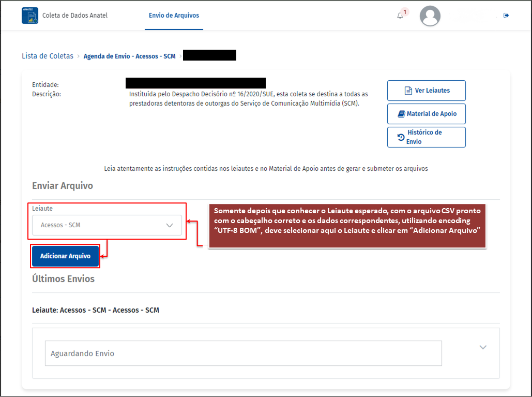
Task: Open the Leiaute dropdown showing Acessos - SCM
Action: (107, 225)
